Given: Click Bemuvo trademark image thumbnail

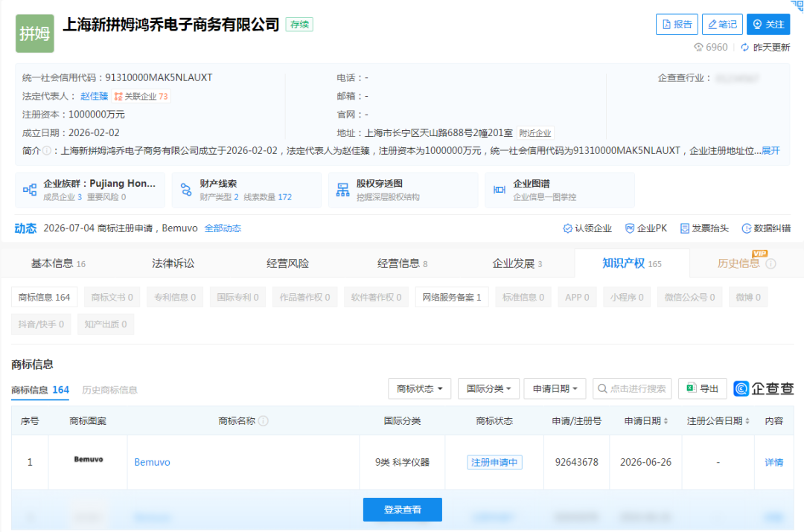Looking at the screenshot, I should [88, 459].
